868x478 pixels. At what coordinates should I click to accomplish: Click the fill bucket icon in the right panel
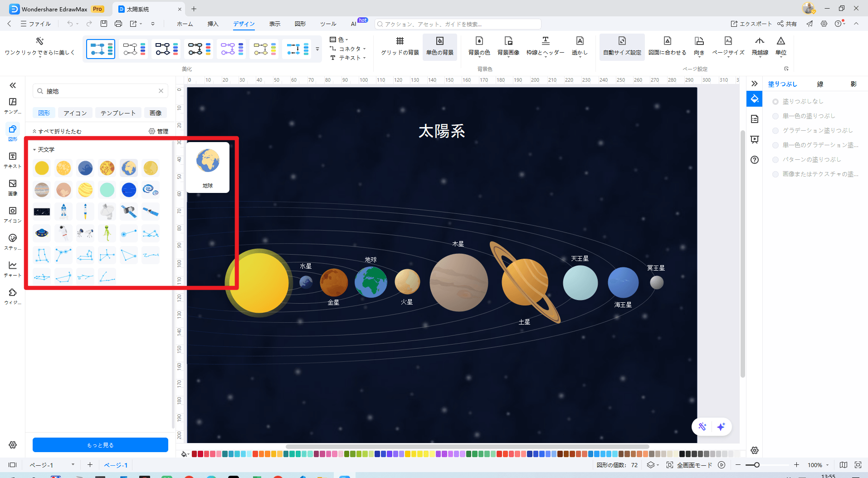coord(754,99)
